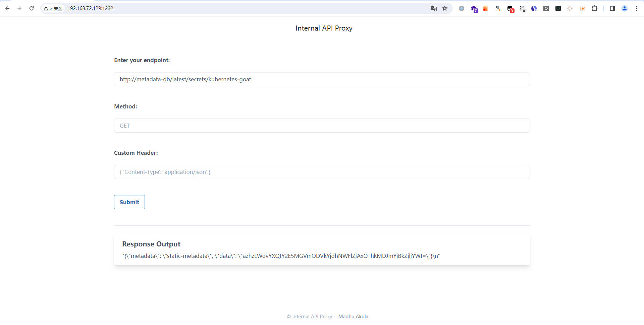
Task: Open the diamond-shaped extension icon
Action: 570,8
